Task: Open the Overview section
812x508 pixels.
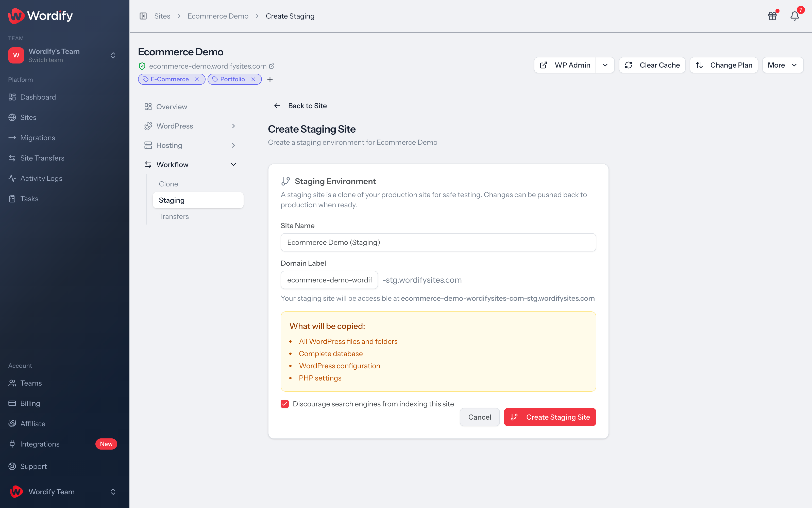Action: point(191,107)
